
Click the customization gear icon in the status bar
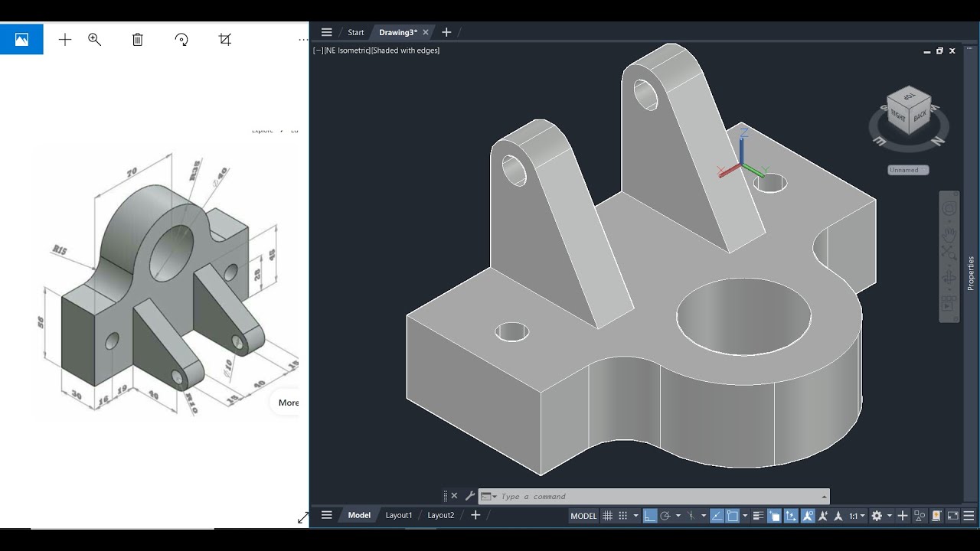coord(877,516)
